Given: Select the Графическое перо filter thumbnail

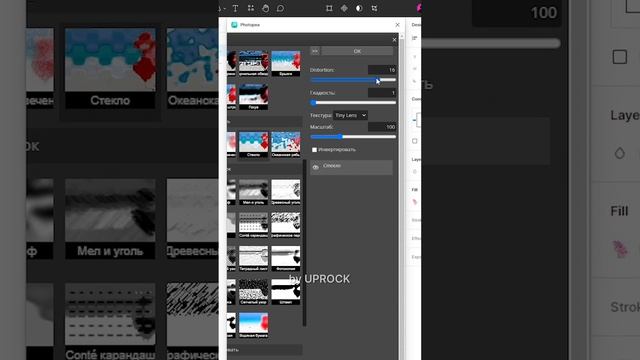Looking at the screenshot, I should click(286, 225).
